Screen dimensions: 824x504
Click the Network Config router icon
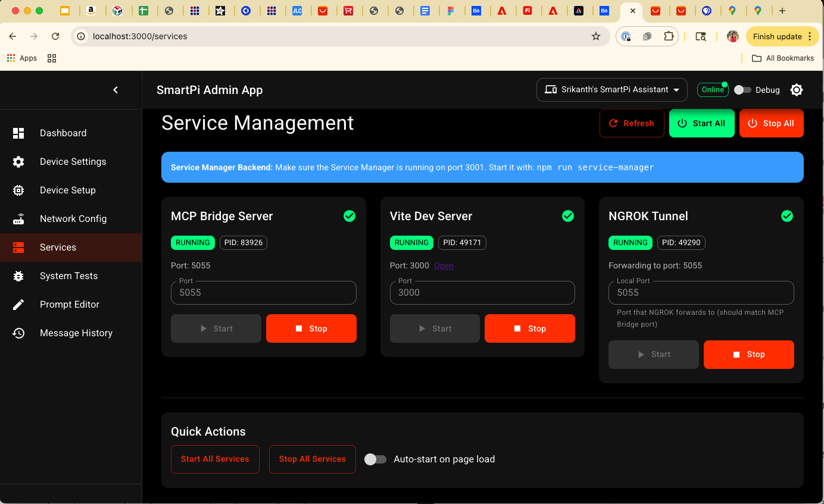18,218
